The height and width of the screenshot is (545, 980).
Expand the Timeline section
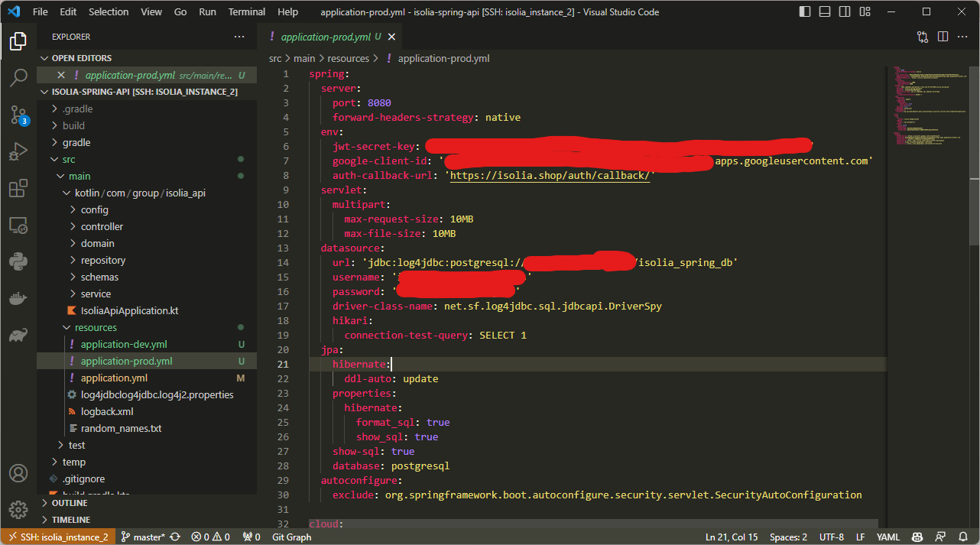coord(147,520)
